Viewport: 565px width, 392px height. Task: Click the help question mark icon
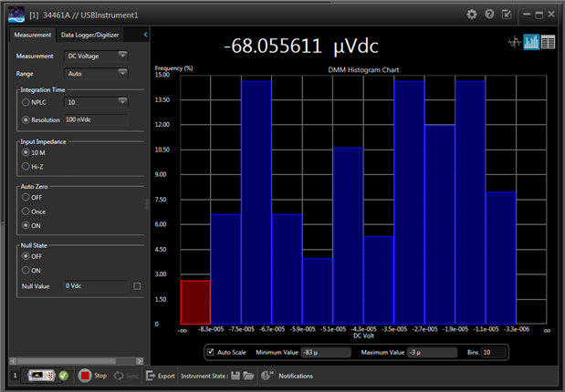click(489, 15)
